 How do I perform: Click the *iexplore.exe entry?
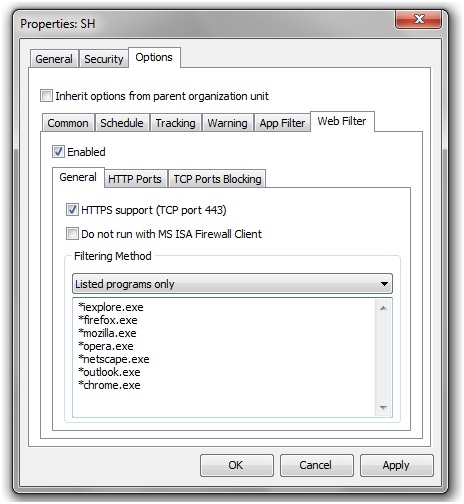coord(111,307)
